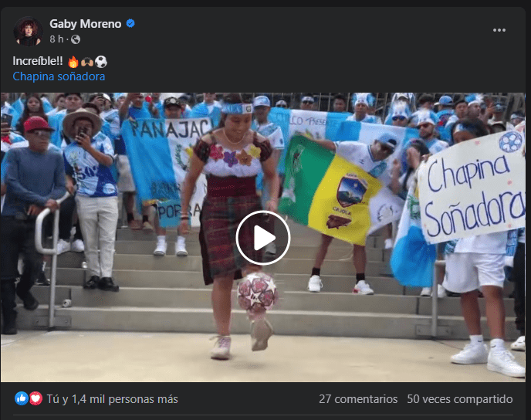Screen dimensions: 531x420
Task: Click the soccer ball emoji in caption
Action: coord(101,62)
